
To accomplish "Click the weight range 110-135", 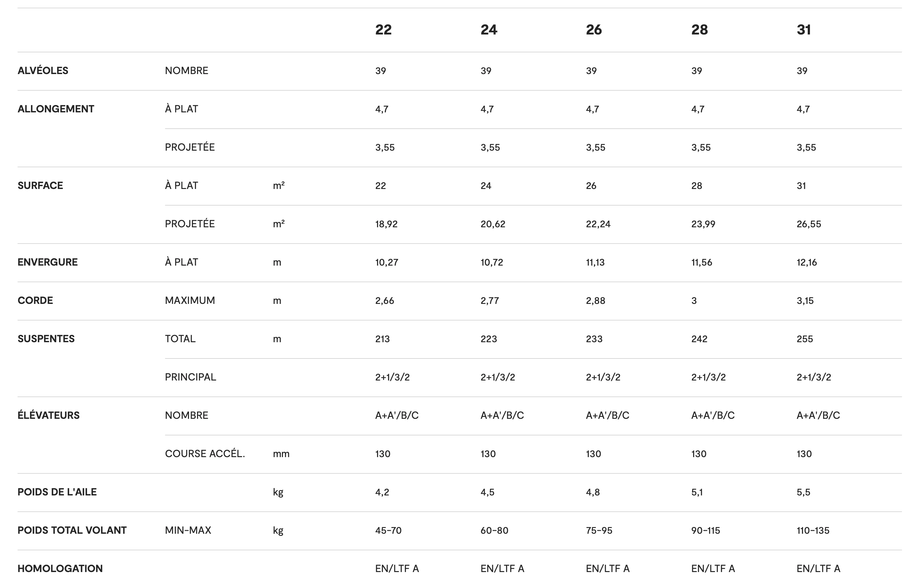I will pyautogui.click(x=813, y=531).
